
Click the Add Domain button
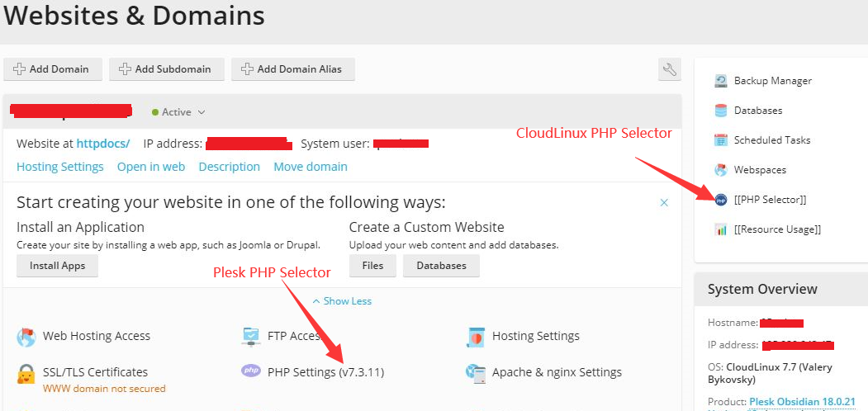[52, 69]
